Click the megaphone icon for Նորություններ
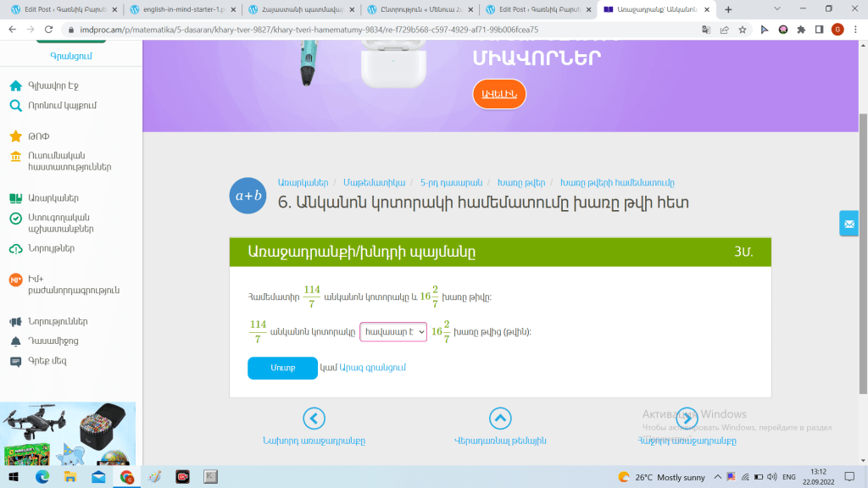Image resolution: width=868 pixels, height=488 pixels. tap(15, 322)
